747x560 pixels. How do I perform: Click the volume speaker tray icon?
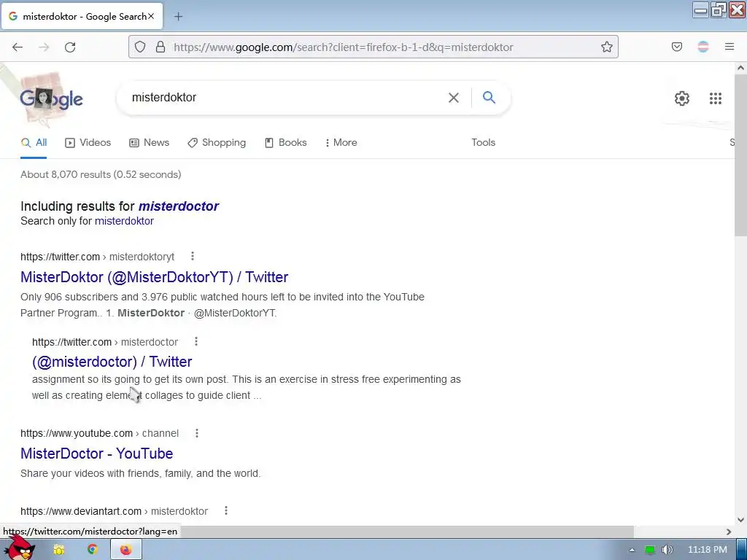tap(667, 550)
